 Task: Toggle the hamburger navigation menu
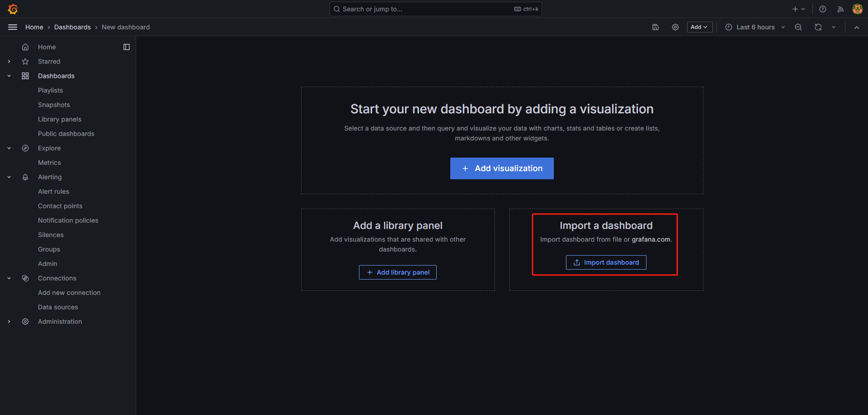(13, 27)
